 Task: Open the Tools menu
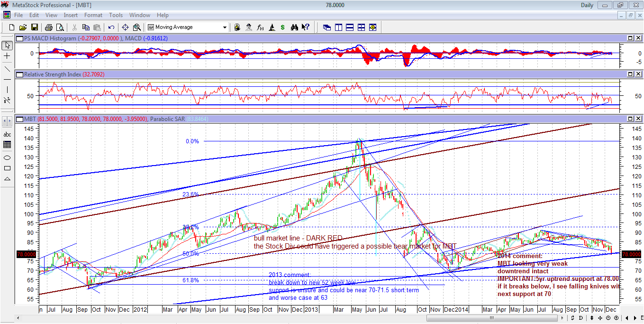point(116,15)
